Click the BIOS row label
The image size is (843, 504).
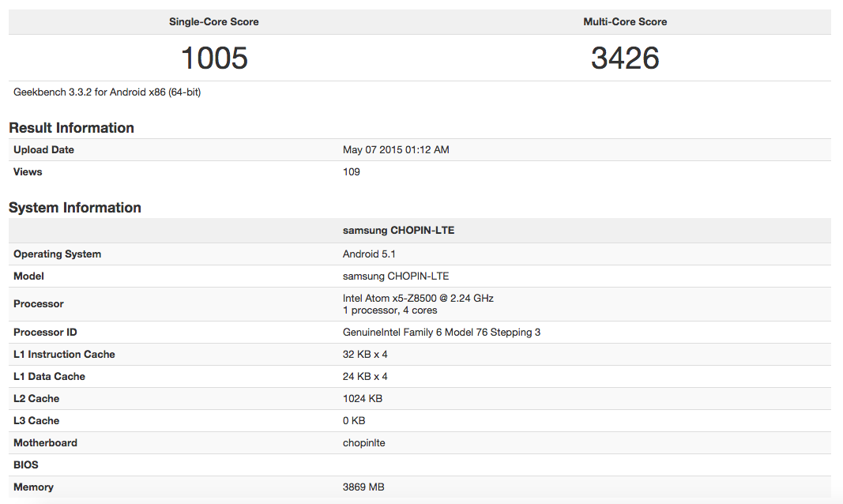coord(26,465)
